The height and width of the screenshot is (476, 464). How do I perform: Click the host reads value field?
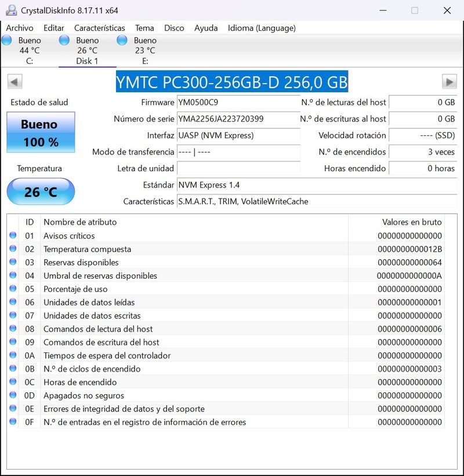pyautogui.click(x=423, y=102)
